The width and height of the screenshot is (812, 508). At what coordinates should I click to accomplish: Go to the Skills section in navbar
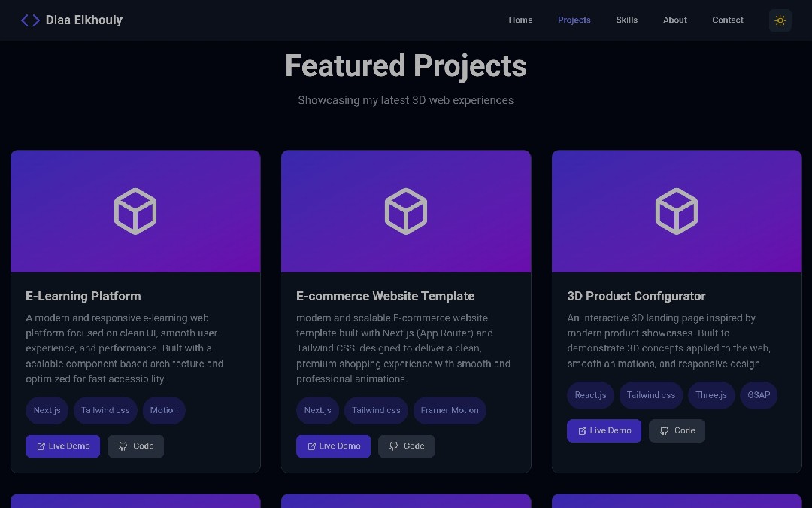[626, 20]
